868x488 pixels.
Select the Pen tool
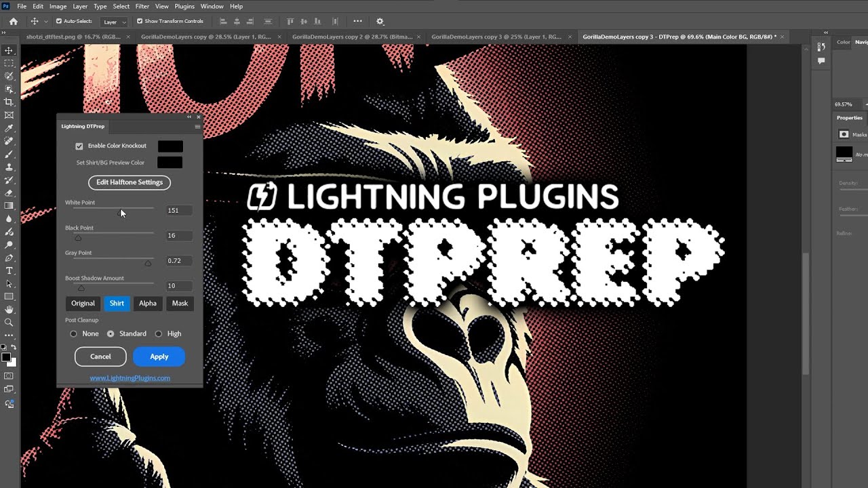[x=9, y=258]
